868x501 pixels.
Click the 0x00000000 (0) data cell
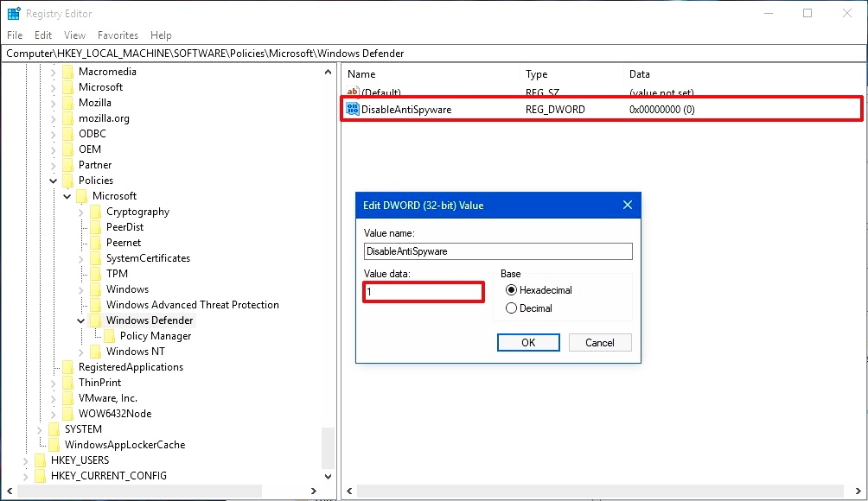(x=661, y=110)
